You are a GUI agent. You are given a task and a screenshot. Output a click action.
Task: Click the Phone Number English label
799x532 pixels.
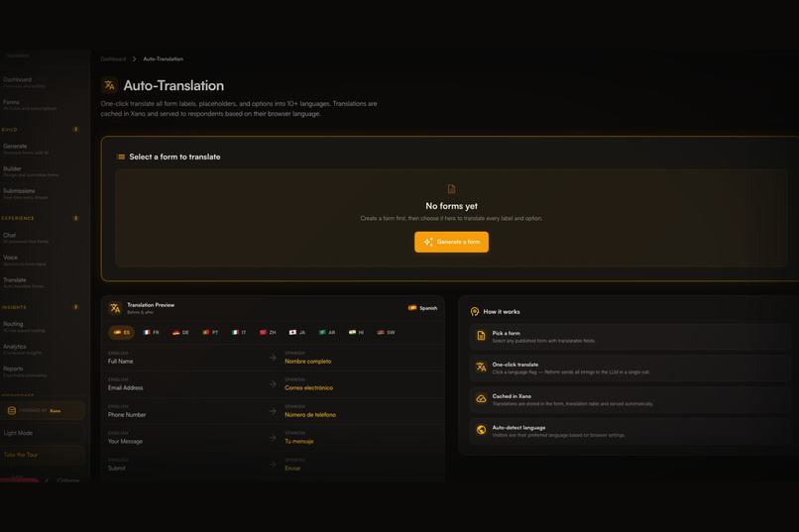127,414
